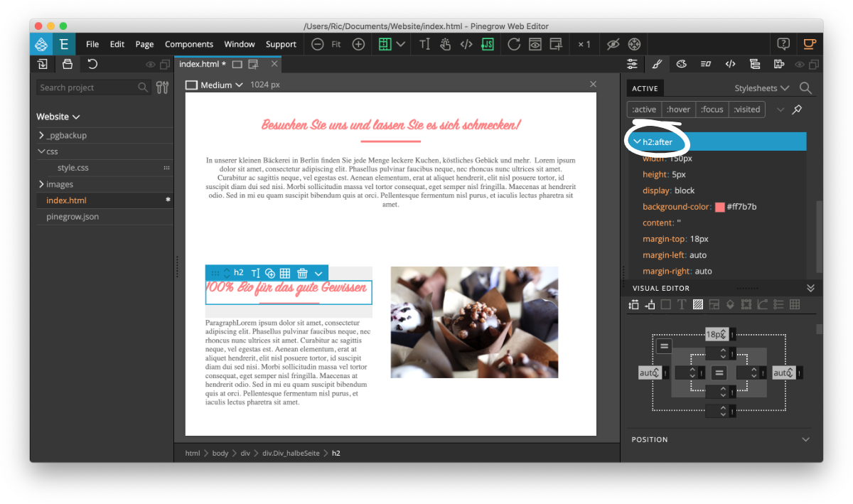This screenshot has width=853, height=504.
Task: Activate the interactive hand pointer tool
Action: [x=445, y=44]
